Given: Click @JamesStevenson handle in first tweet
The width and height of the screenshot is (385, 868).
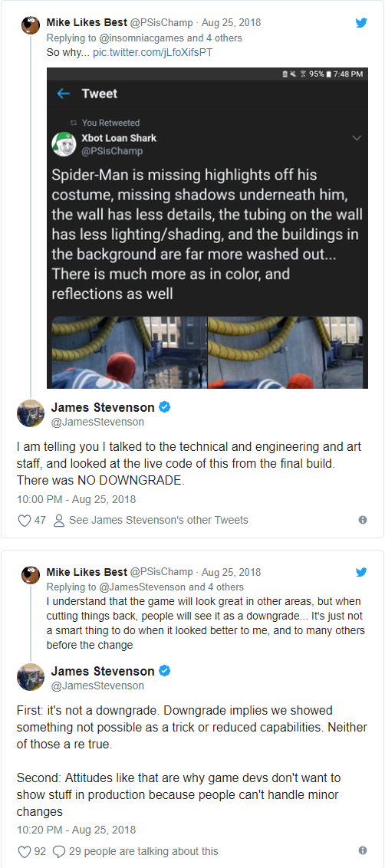Looking at the screenshot, I should (97, 422).
